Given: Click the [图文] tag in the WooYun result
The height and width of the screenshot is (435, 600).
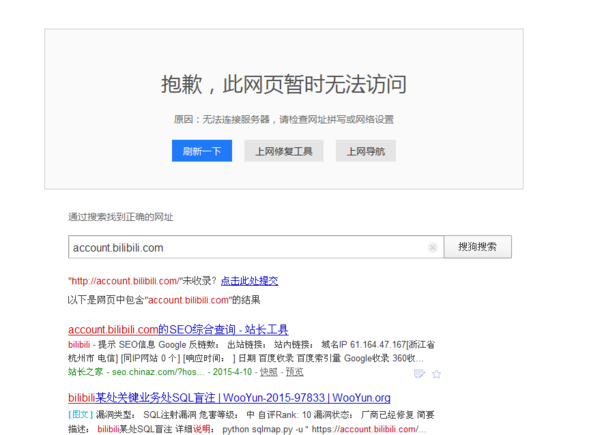Looking at the screenshot, I should coord(81,415).
